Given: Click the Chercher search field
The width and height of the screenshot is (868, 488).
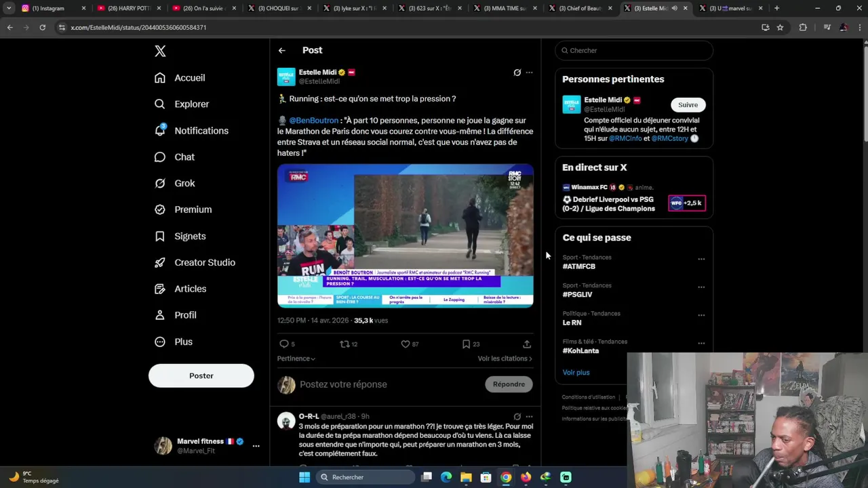Looking at the screenshot, I should point(634,51).
